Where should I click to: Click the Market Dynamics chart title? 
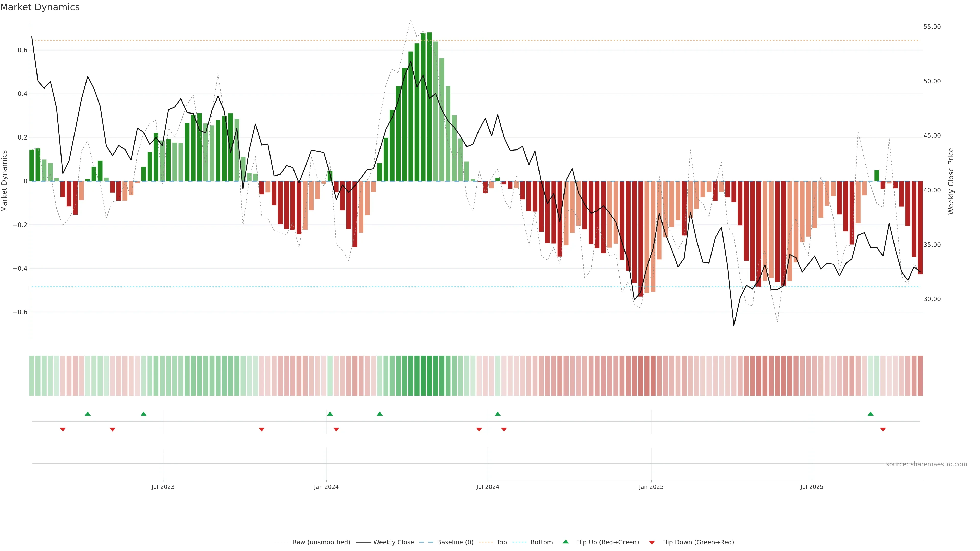click(x=40, y=7)
